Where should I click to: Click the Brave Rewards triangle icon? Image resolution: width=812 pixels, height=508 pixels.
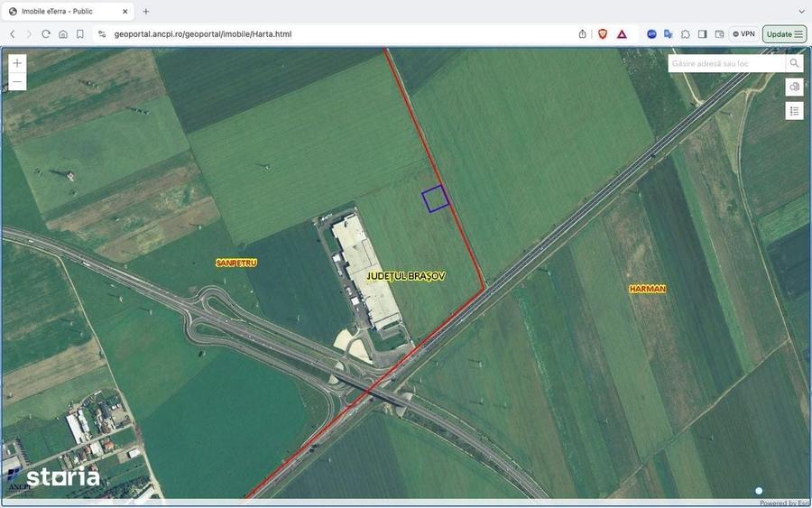(622, 34)
